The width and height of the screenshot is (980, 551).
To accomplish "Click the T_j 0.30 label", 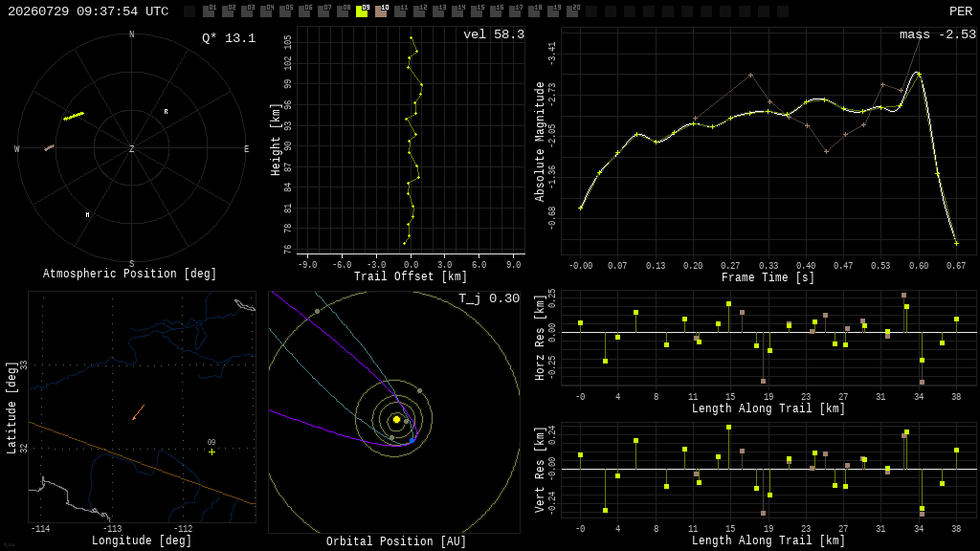I will click(489, 298).
